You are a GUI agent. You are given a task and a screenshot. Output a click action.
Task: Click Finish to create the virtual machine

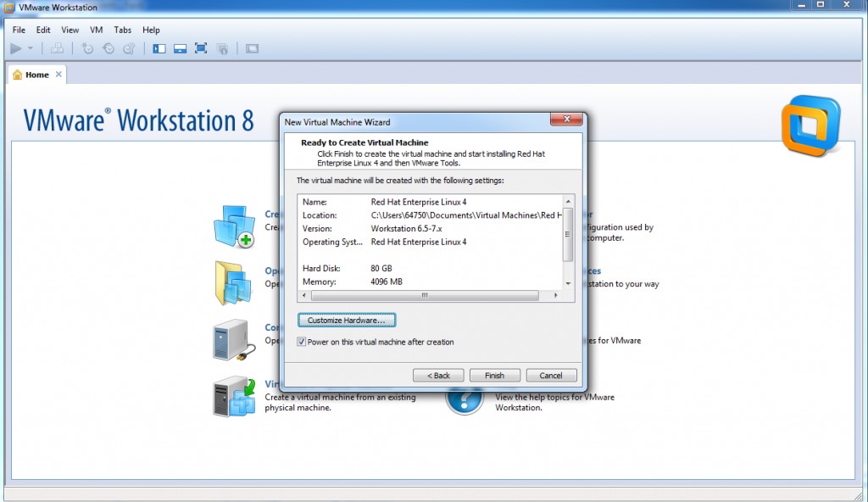coord(495,375)
